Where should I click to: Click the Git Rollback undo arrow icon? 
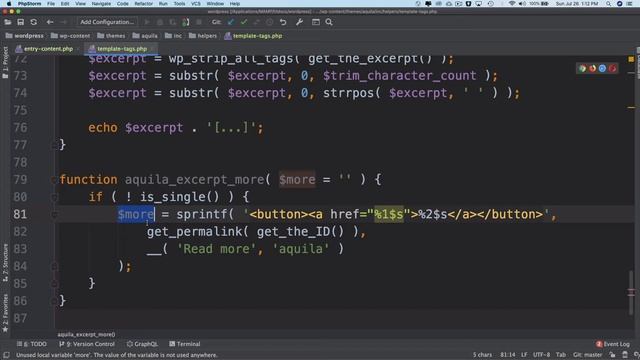coord(283,22)
